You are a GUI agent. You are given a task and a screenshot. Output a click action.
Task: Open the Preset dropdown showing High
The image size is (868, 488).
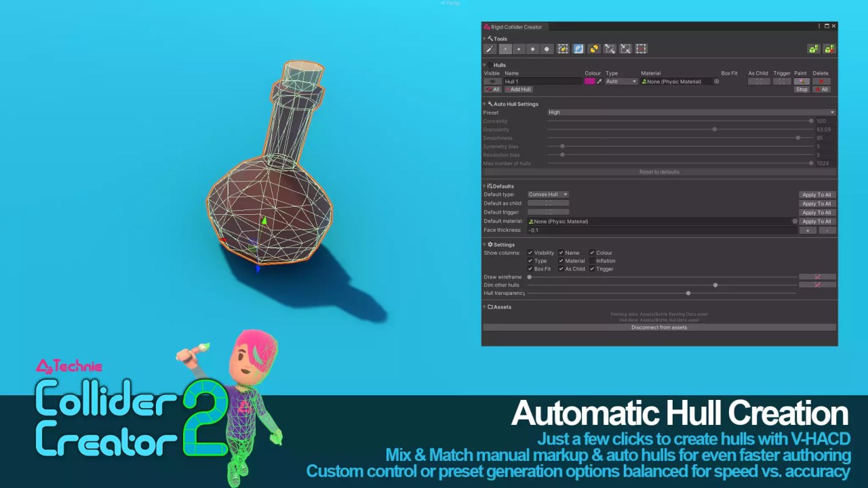[691, 113]
